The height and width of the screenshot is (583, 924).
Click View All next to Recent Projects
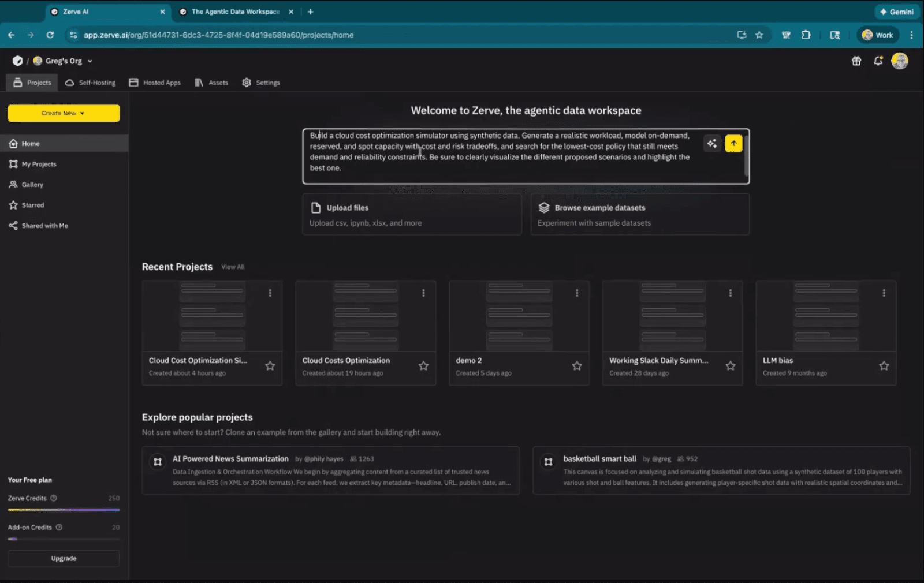233,267
